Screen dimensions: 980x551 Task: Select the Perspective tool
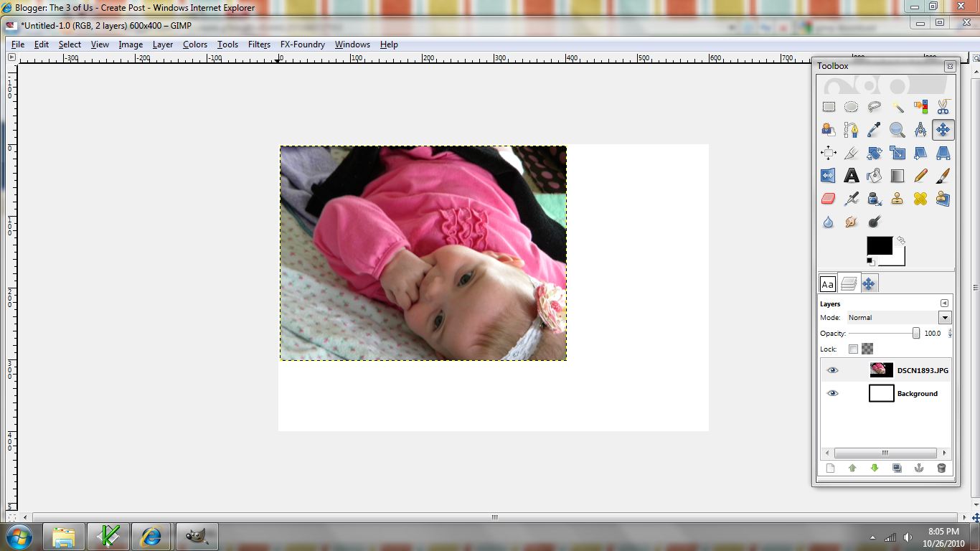[943, 153]
